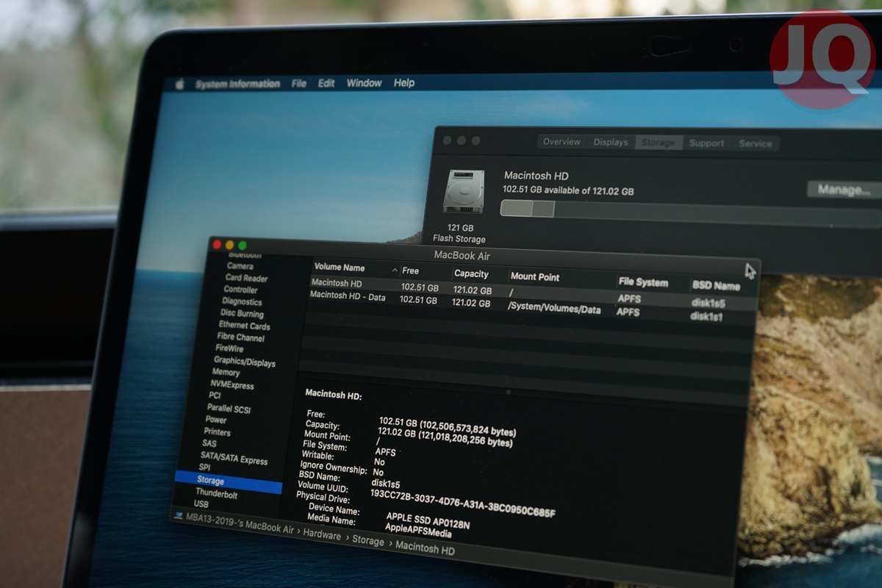
Task: Open the Edit menu
Action: tap(326, 83)
